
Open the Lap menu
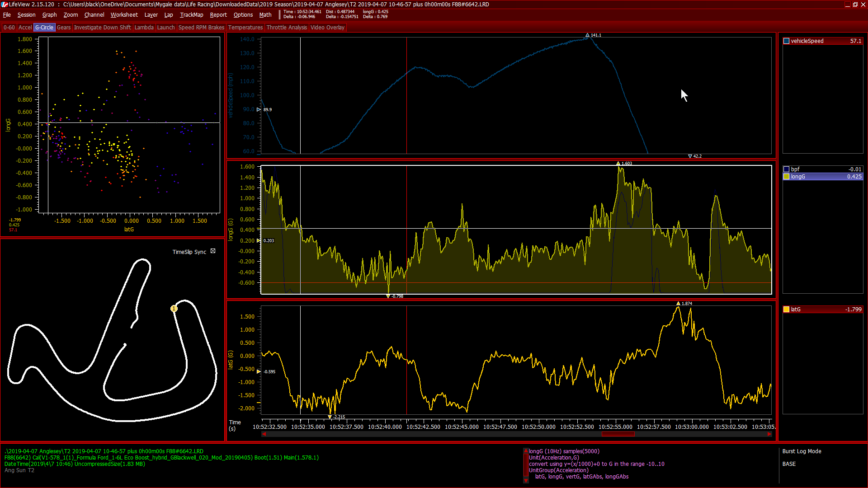168,15
